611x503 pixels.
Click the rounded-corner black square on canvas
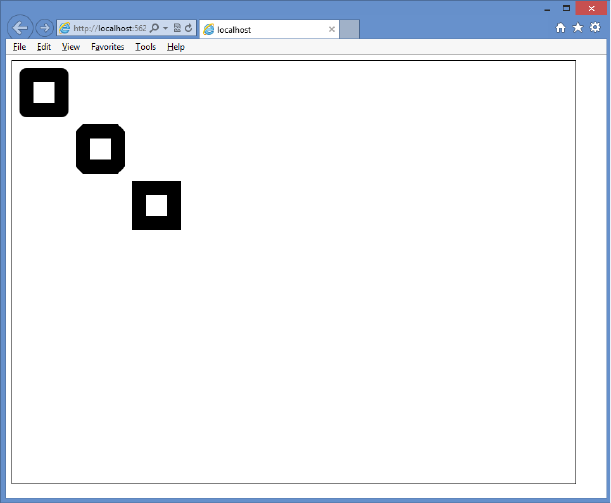point(44,92)
